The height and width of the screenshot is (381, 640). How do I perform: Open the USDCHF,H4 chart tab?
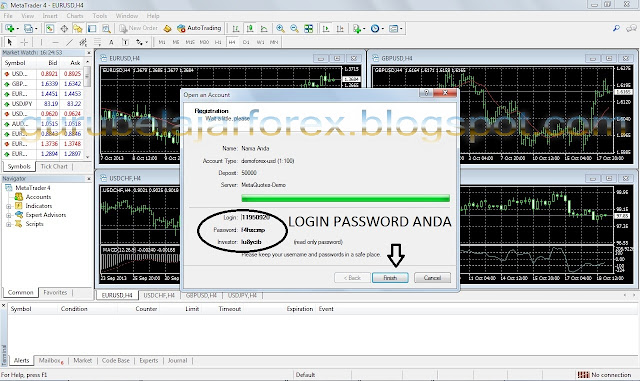pos(159,295)
